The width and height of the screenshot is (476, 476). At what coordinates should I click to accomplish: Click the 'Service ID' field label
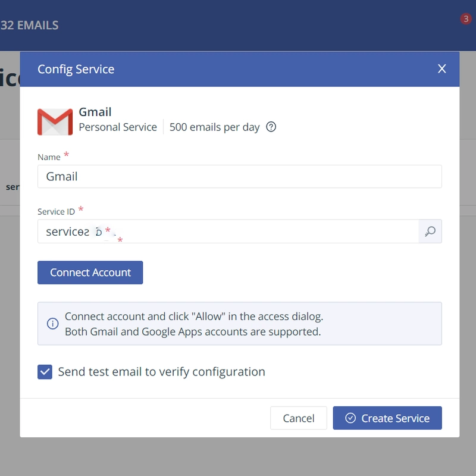[56, 212]
